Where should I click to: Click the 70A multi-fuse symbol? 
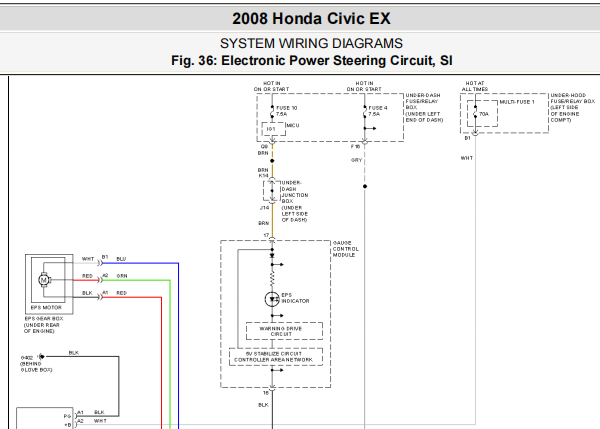click(476, 111)
